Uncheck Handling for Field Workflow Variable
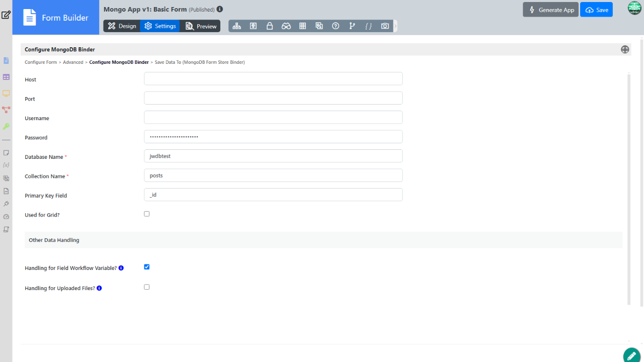This screenshot has height=362, width=644. (147, 267)
